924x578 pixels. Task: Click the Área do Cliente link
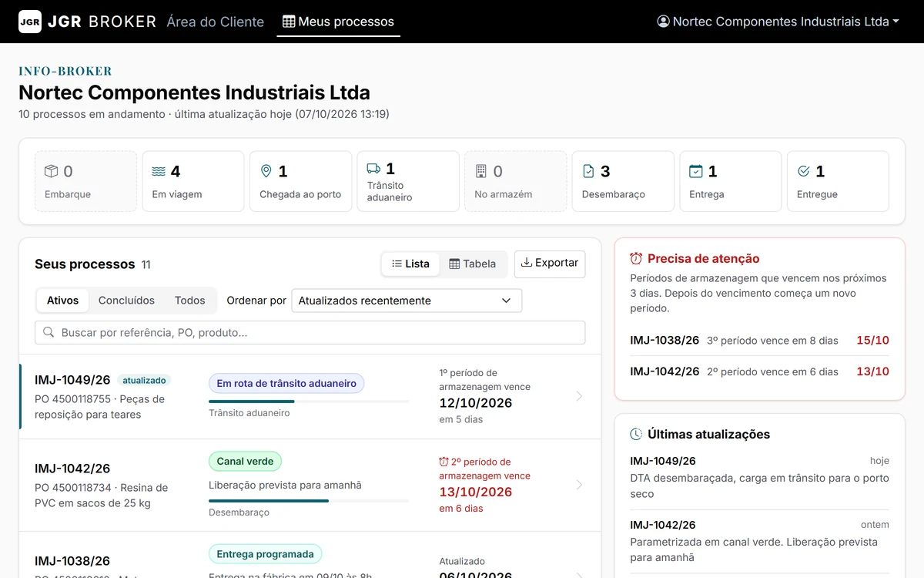point(215,22)
